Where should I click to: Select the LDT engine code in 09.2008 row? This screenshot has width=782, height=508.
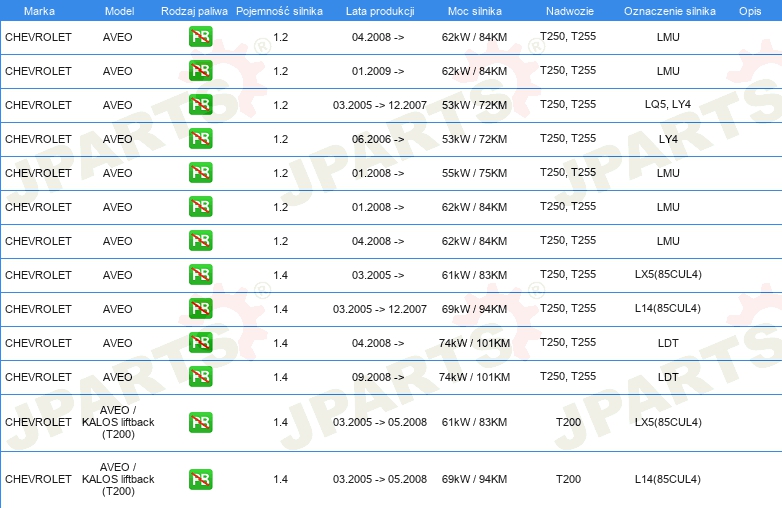coord(668,377)
